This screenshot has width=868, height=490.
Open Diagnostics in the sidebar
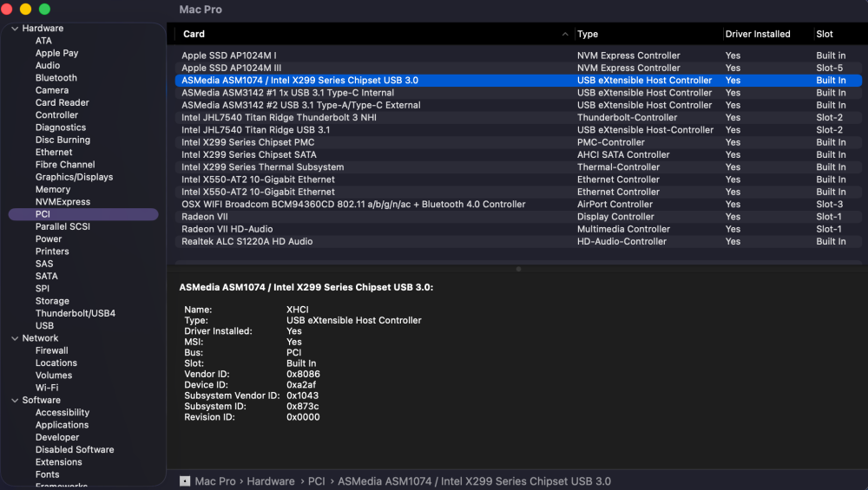point(61,127)
